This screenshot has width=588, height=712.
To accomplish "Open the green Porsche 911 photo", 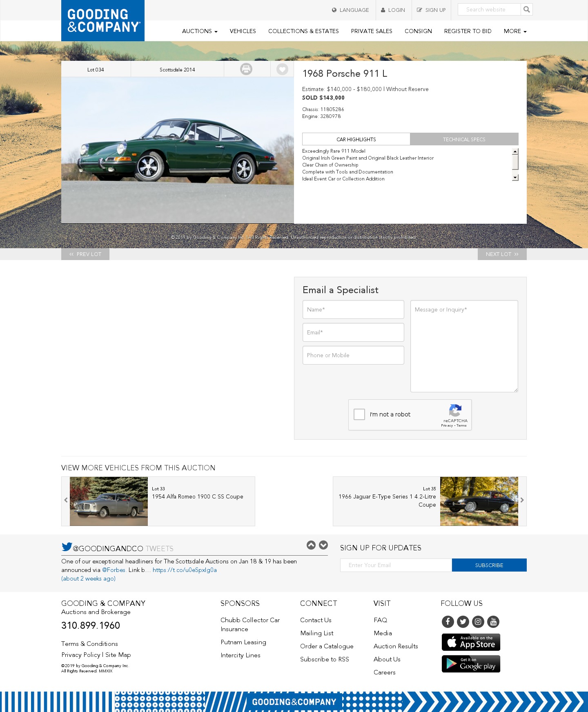I will (178, 150).
